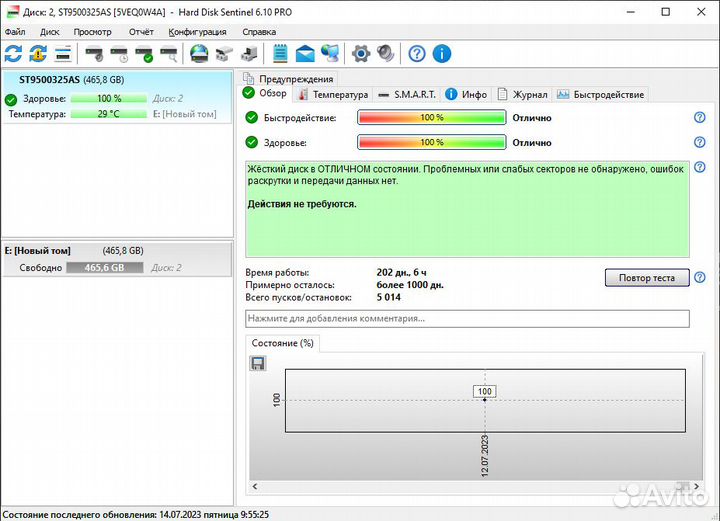Open the Журнал tab
Screen dimensions: 720x521
point(523,95)
